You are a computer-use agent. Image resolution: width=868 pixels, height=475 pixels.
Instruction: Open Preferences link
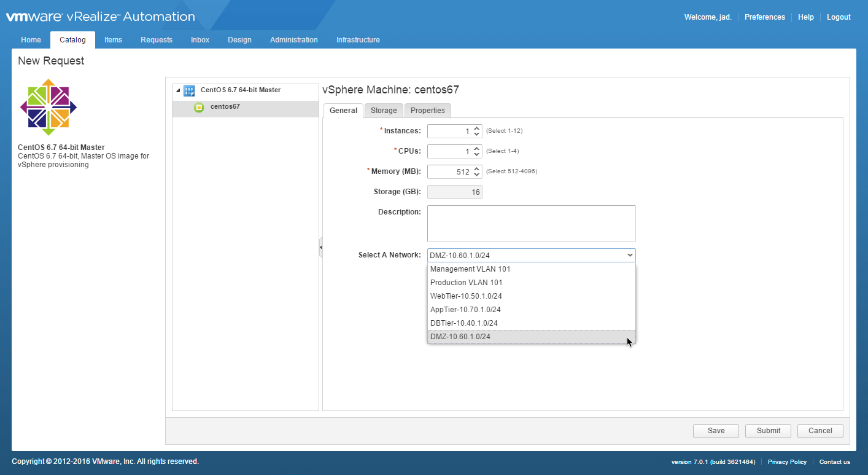tap(764, 17)
